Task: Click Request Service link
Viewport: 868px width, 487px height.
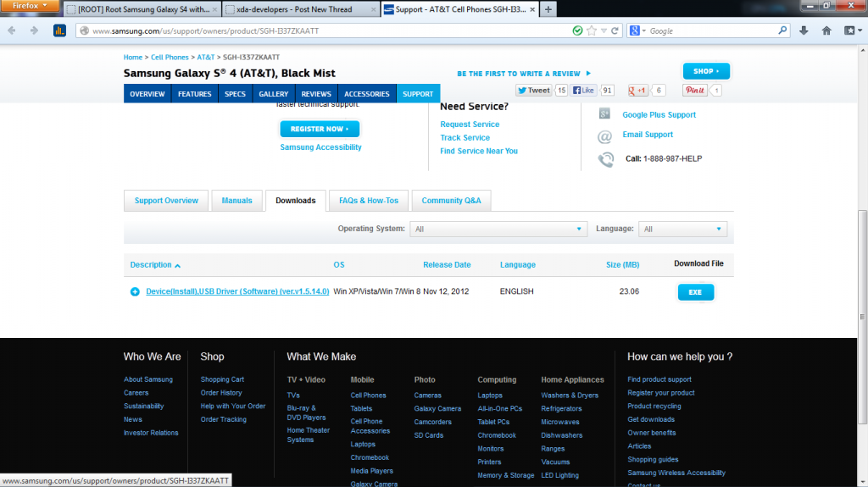Action: (470, 125)
